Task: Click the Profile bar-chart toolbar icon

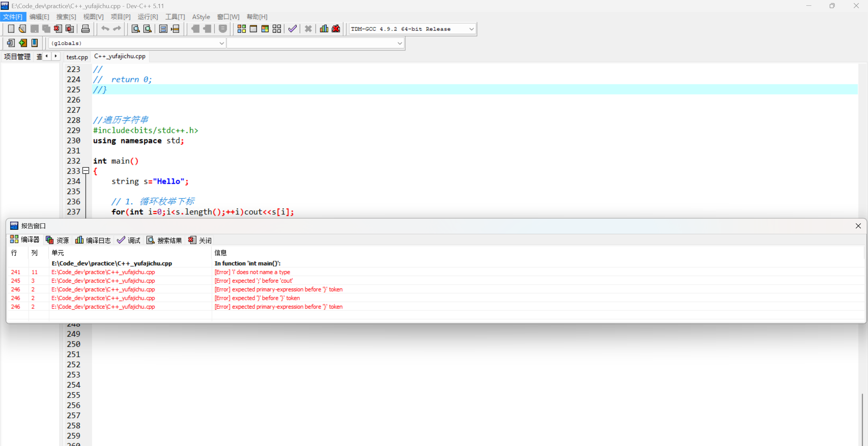Action: click(324, 29)
